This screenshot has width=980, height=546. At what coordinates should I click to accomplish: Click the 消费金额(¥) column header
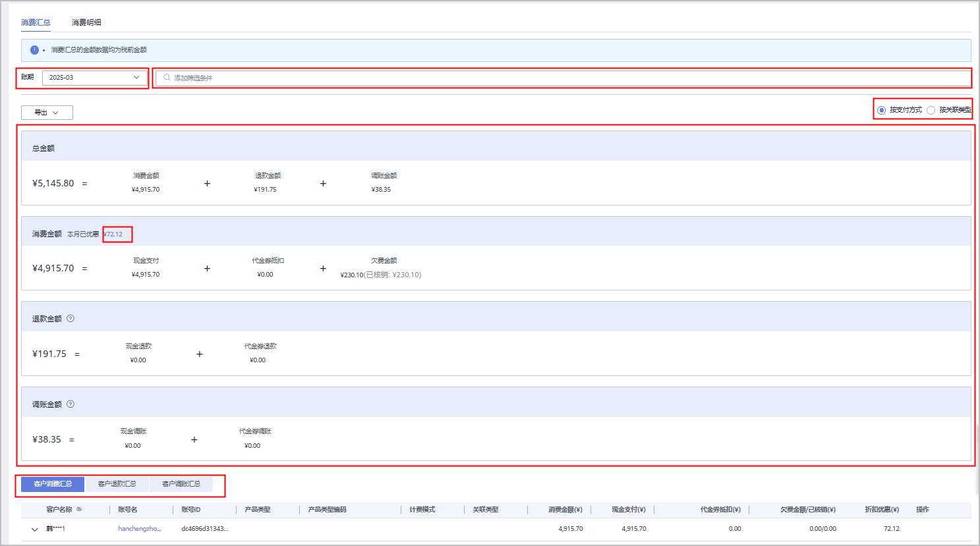565,510
